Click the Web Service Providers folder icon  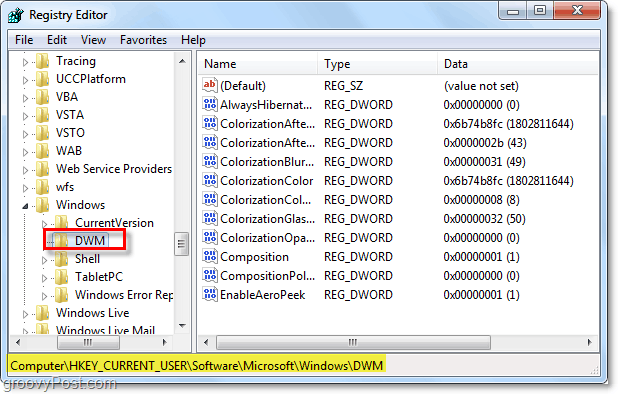[43, 169]
